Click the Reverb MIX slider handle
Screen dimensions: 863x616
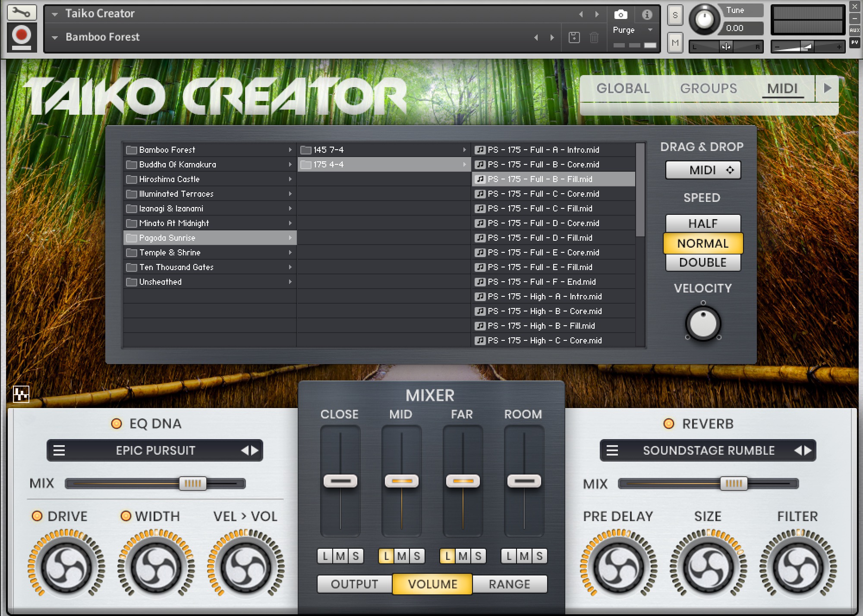point(734,484)
